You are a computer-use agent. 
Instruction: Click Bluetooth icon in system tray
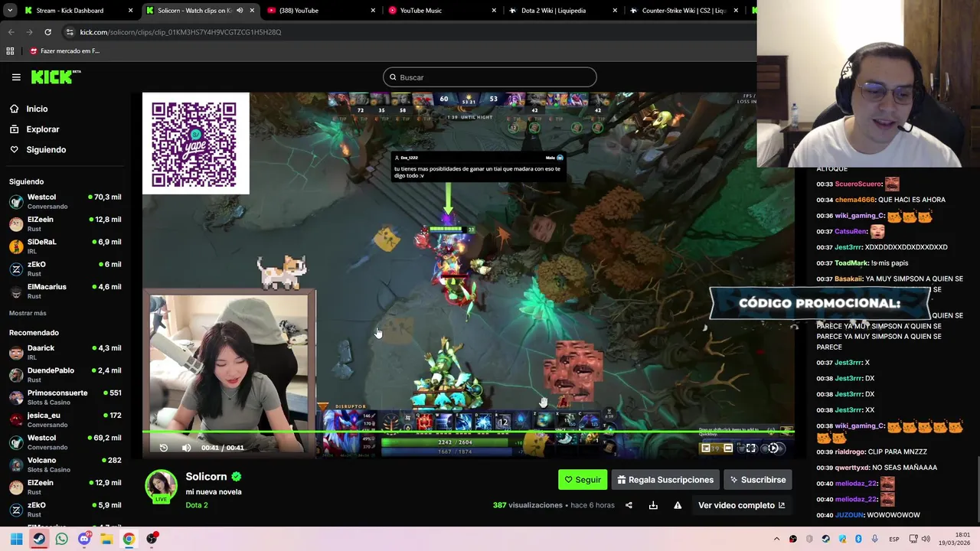(858, 539)
